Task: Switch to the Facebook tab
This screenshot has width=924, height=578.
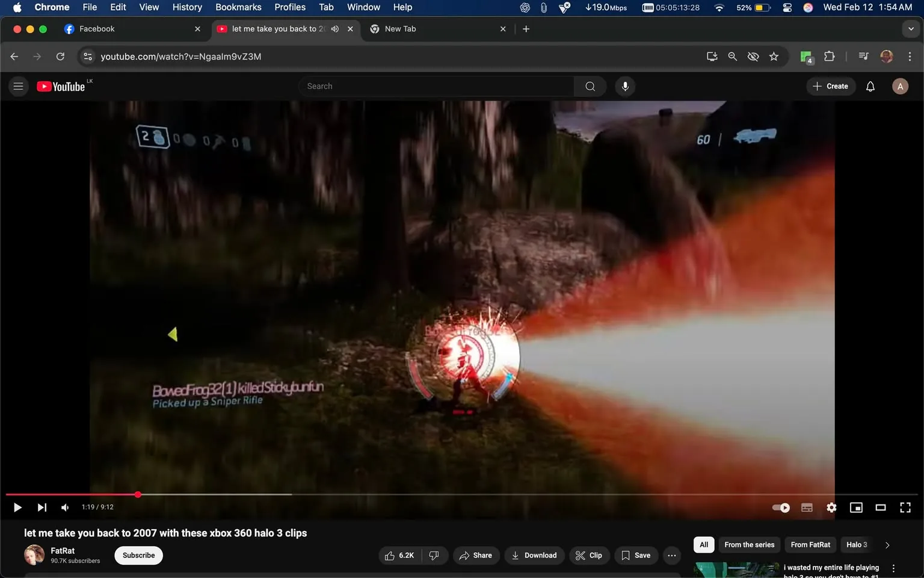Action: point(120,28)
